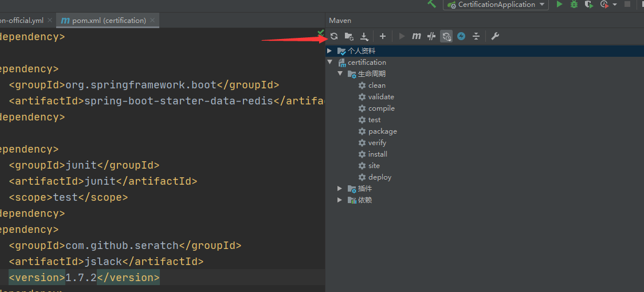Run Maven build play icon in Maven toolbar

tap(402, 36)
